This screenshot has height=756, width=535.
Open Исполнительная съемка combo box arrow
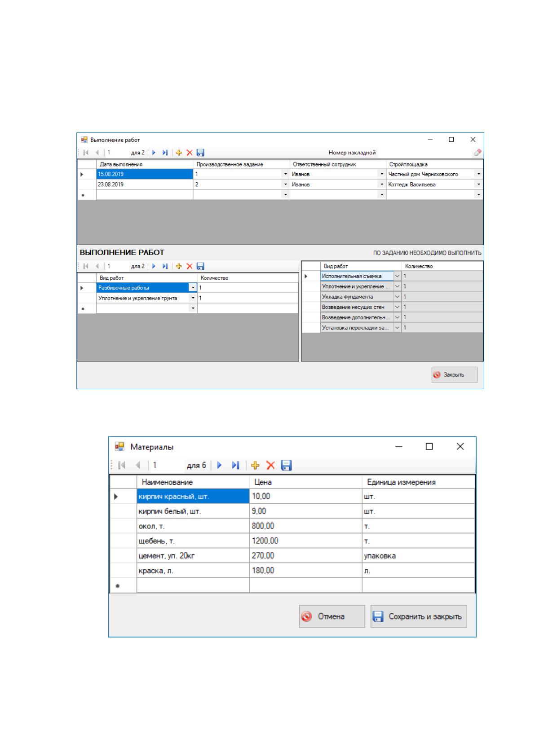pos(397,276)
